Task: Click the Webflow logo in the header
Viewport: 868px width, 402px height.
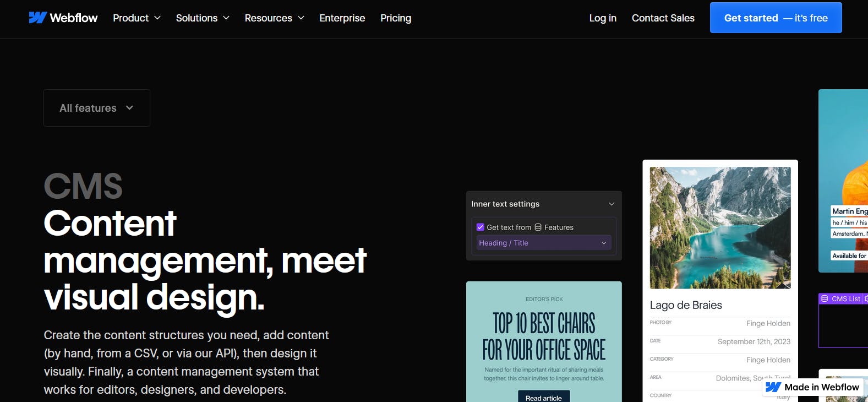Action: [63, 18]
